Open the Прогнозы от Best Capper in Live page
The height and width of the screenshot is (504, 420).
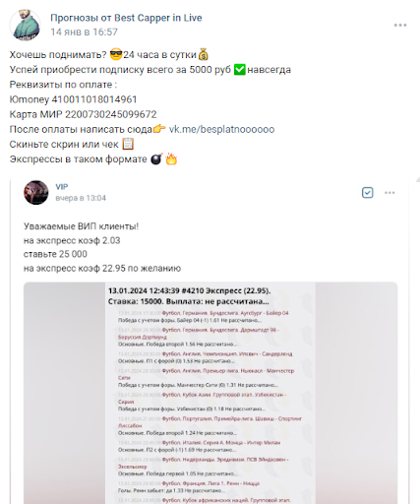click(126, 18)
